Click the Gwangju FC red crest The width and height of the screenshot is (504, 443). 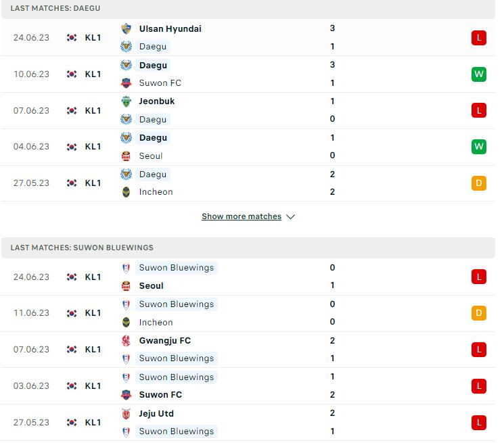[126, 341]
